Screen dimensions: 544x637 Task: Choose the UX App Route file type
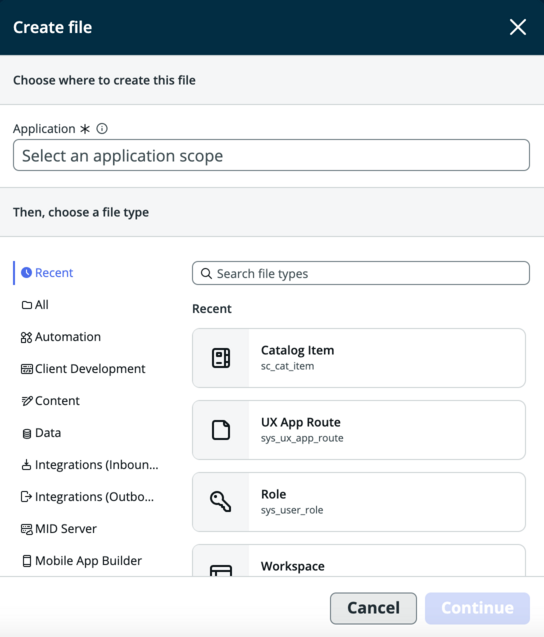pyautogui.click(x=359, y=430)
